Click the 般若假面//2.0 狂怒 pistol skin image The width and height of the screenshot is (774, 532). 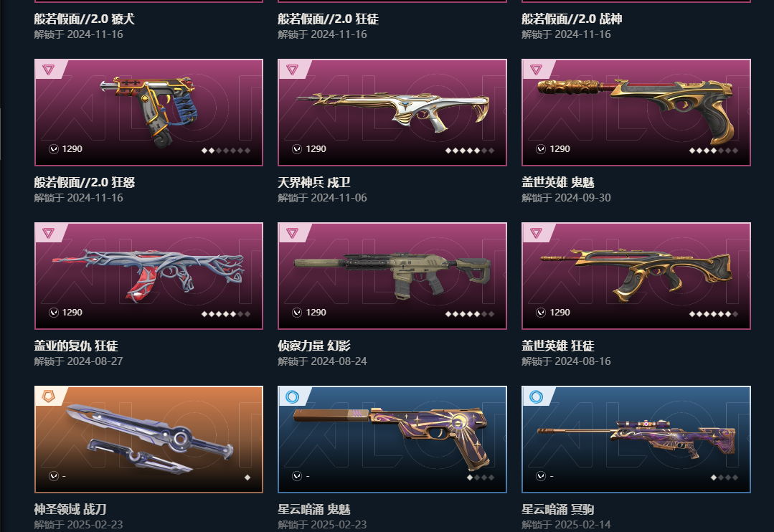point(148,113)
